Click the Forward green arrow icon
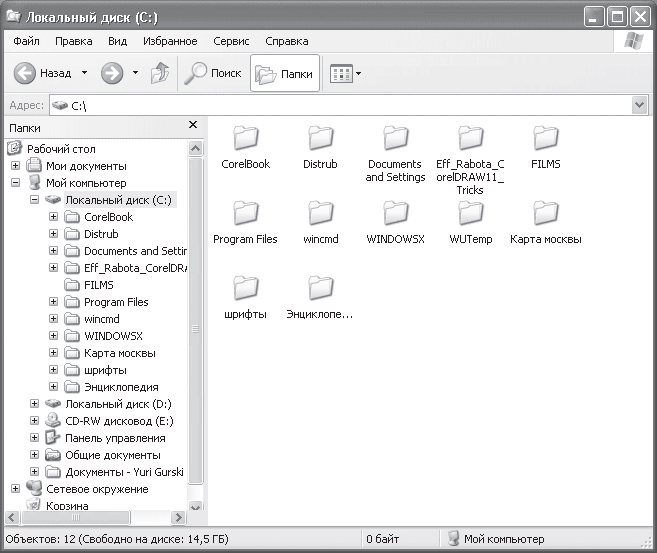The image size is (657, 553). click(112, 73)
